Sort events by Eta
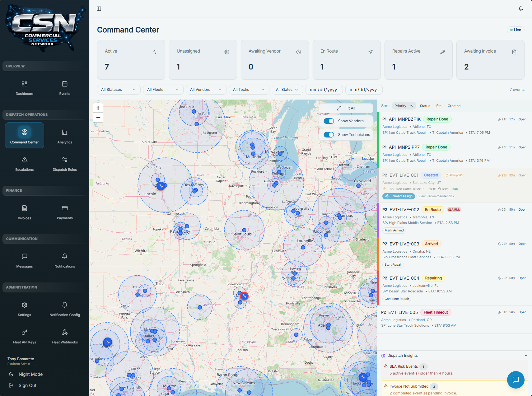Screen dimensions: 532x396 point(439,106)
